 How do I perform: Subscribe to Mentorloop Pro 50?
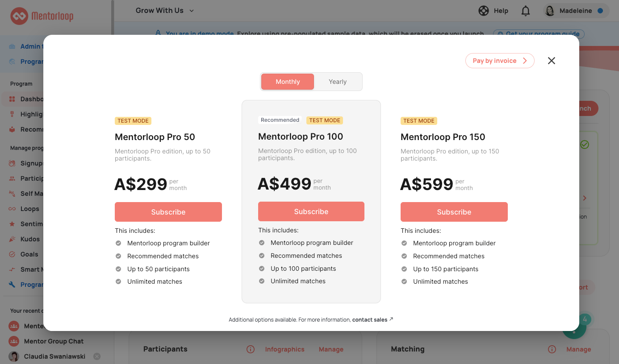pos(168,212)
